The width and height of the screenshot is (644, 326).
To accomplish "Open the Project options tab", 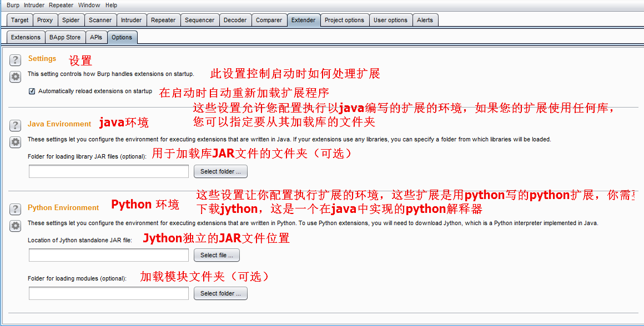I will (344, 20).
